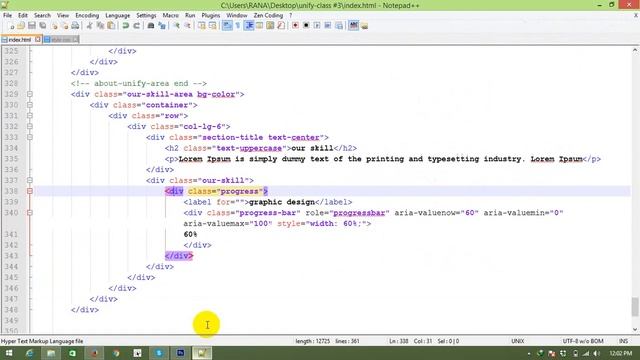The width and height of the screenshot is (640, 360).
Task: Open the Encoding menu
Action: pyautogui.click(x=87, y=16)
